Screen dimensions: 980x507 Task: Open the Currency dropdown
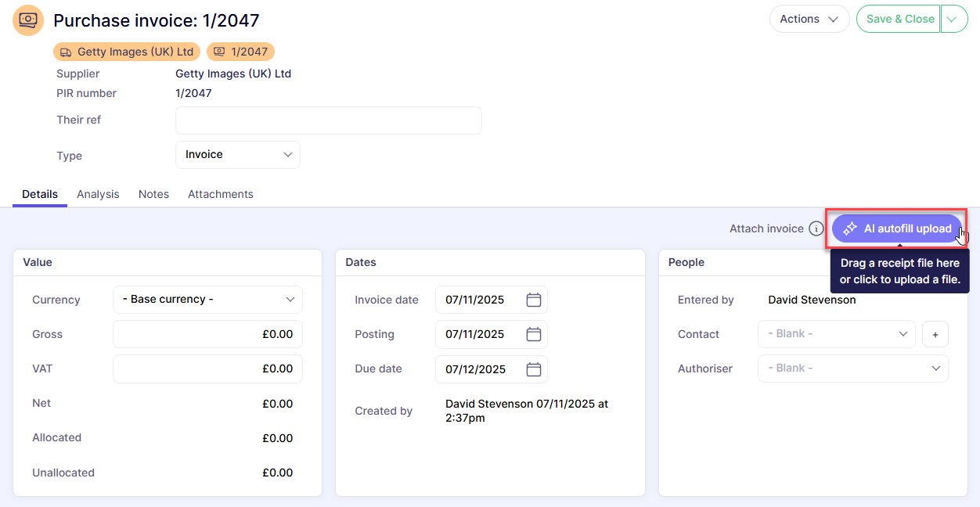point(207,300)
